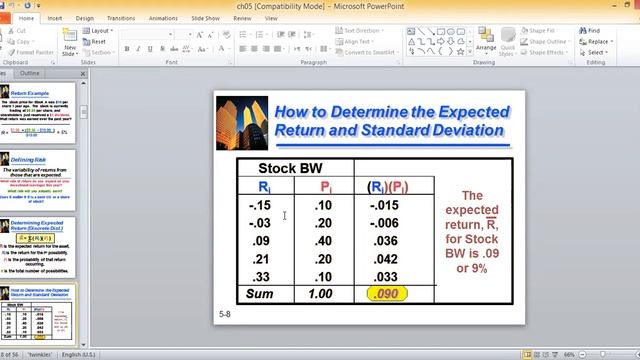Select the Oval shape icon
The width and height of the screenshot is (640, 360).
click(451, 31)
